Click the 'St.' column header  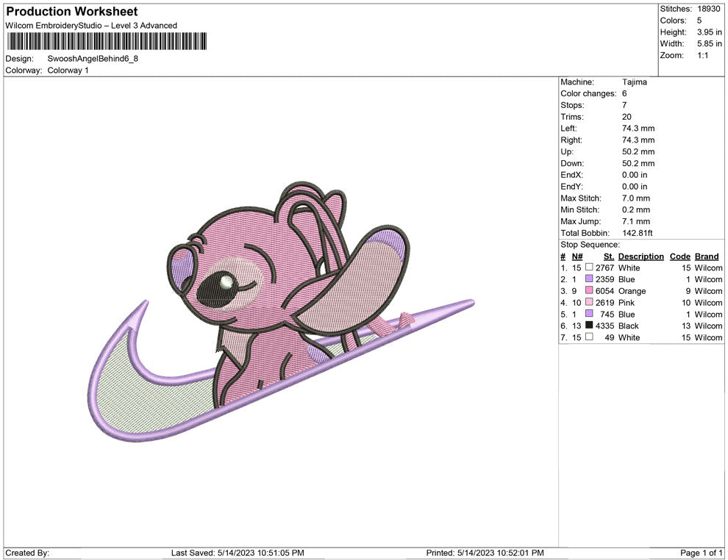[x=609, y=256]
